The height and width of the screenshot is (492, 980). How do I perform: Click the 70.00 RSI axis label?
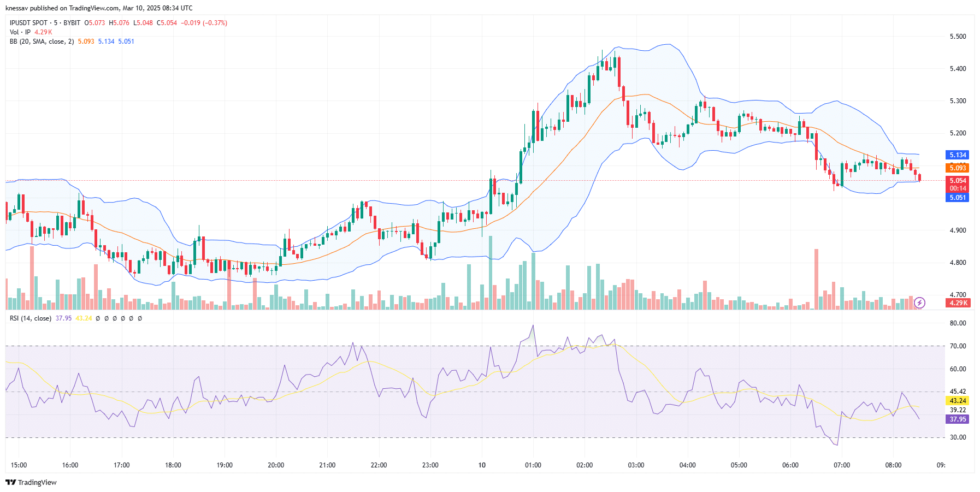[x=958, y=346]
